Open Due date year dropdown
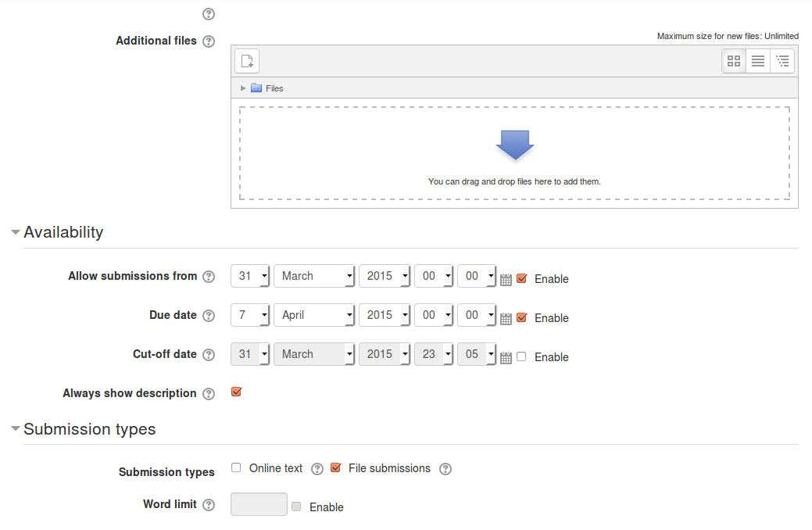Viewport: 812px width, 530px height. pyautogui.click(x=385, y=315)
